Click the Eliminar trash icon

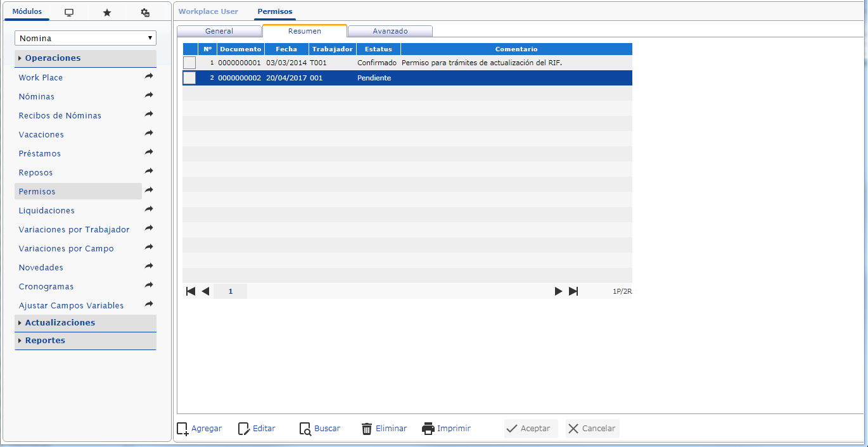367,429
